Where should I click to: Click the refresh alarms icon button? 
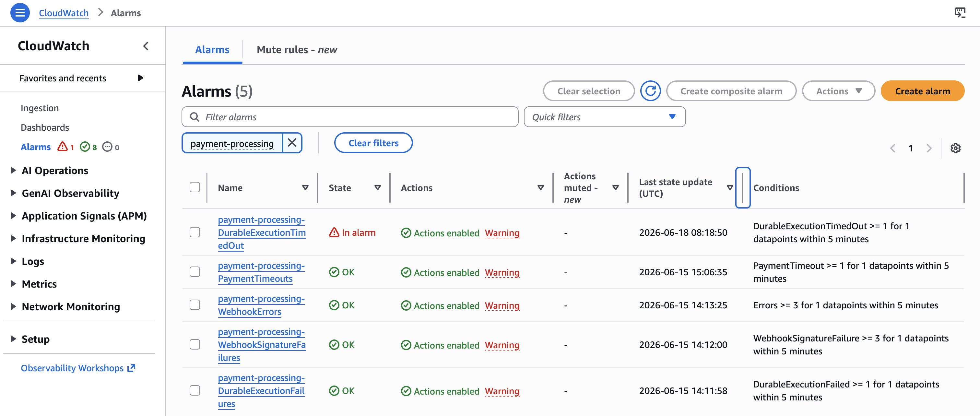click(x=650, y=91)
